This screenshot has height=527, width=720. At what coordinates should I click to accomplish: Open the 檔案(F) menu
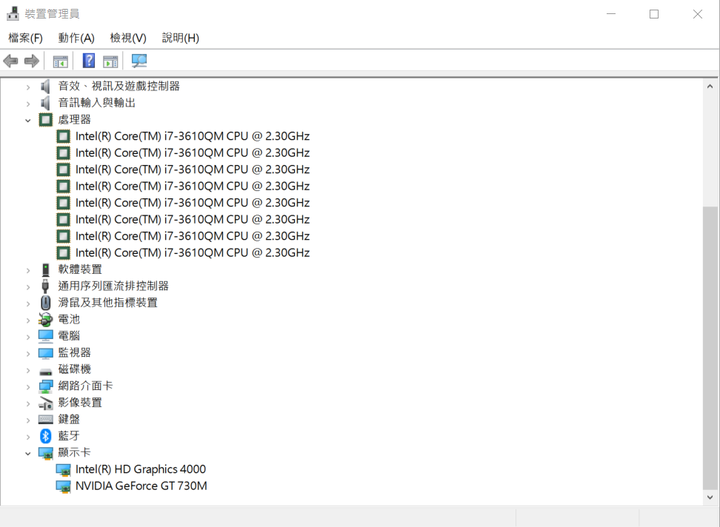[26, 38]
